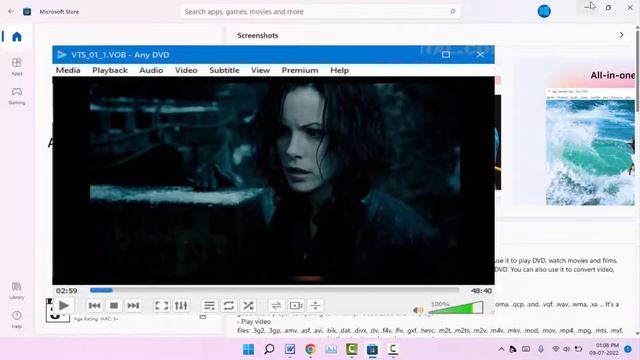Toggle shuffle random playback
Screen dimensions: 640x360
point(248,305)
